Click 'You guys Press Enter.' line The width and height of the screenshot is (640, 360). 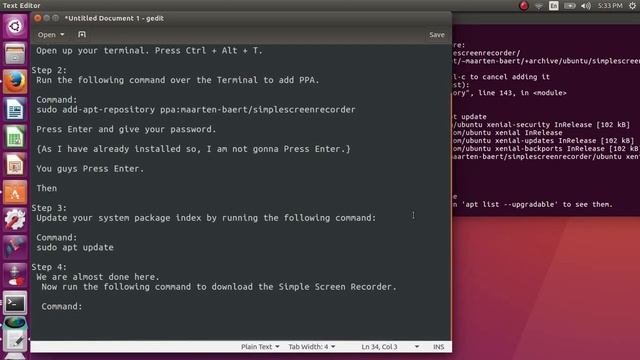tap(90, 169)
